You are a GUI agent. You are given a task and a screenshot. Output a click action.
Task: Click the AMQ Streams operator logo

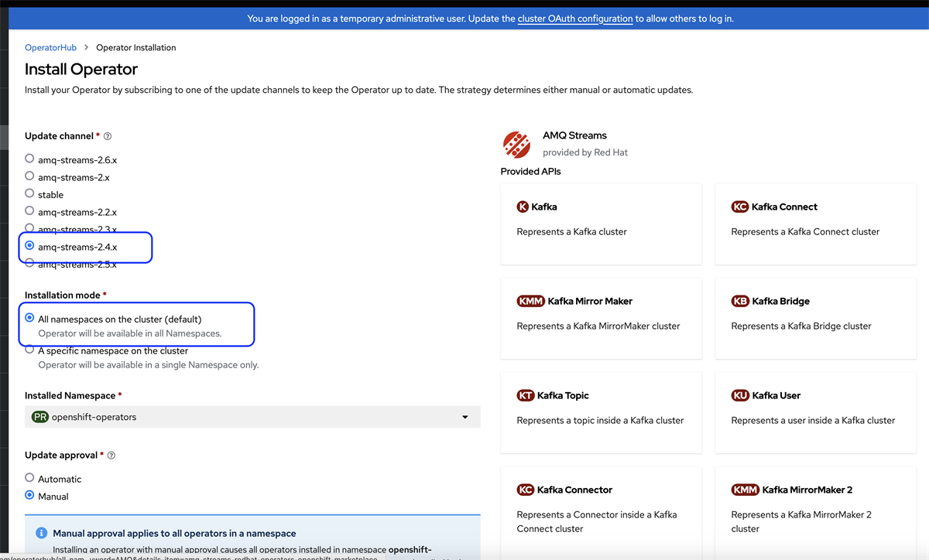pyautogui.click(x=516, y=144)
